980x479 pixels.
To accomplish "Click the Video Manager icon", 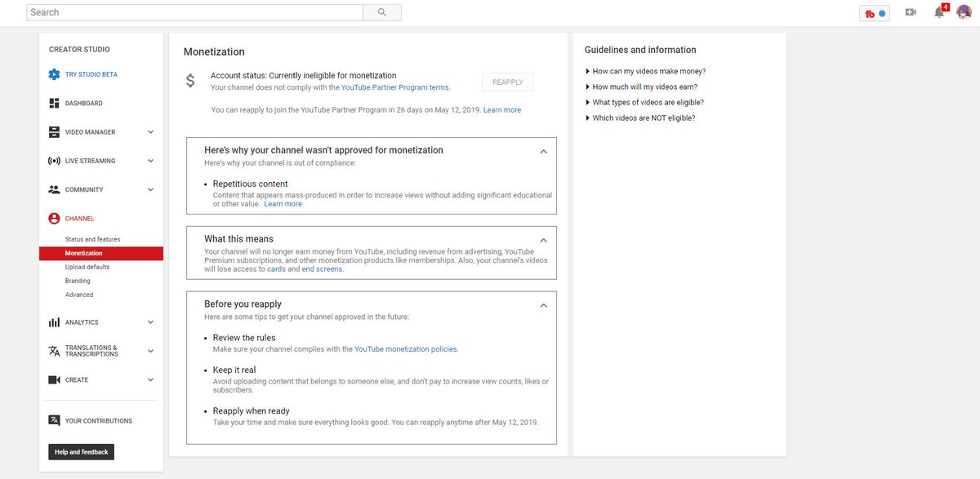I will pyautogui.click(x=54, y=132).
